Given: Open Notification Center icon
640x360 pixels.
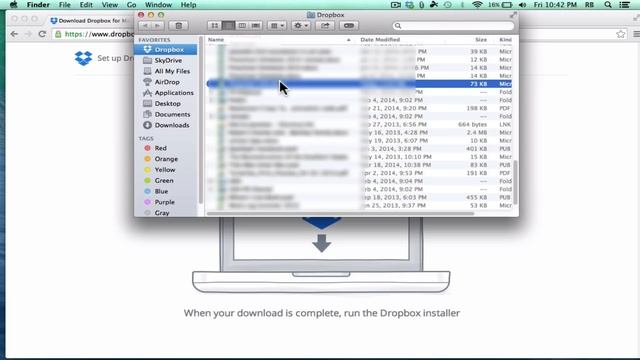Looking at the screenshot, I should (x=624, y=5).
